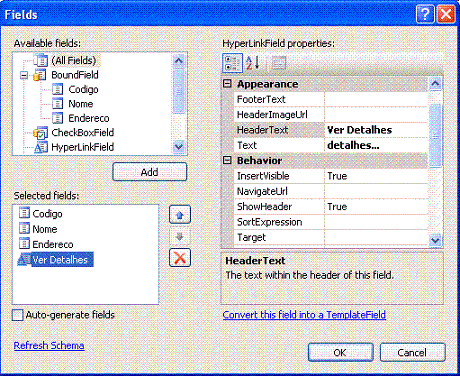Click the Target value field
Screen dimensions: 460x377
tap(376, 237)
